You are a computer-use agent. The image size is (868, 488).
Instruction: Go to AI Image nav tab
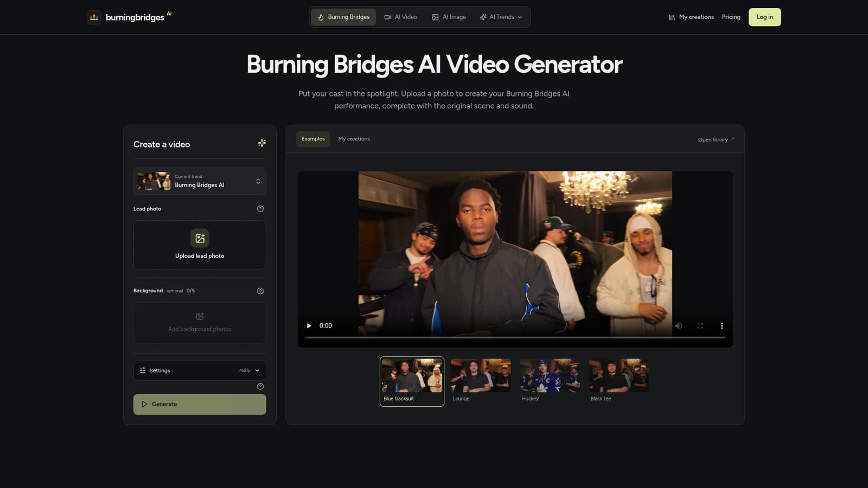click(x=449, y=17)
